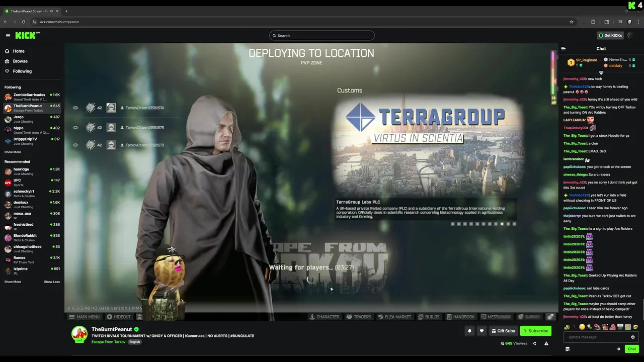Open the chat shop icon
The height and width of the screenshot is (362, 644).
[568, 349]
